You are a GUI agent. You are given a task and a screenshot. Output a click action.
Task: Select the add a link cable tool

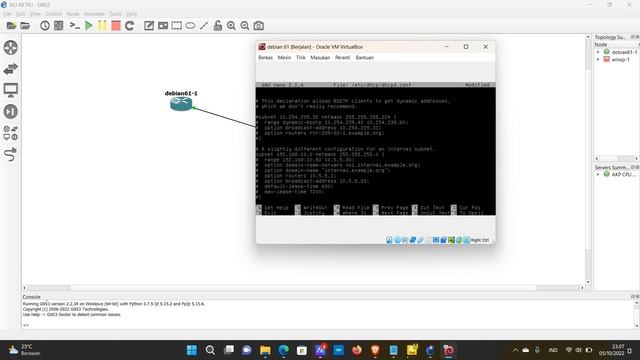point(11,154)
